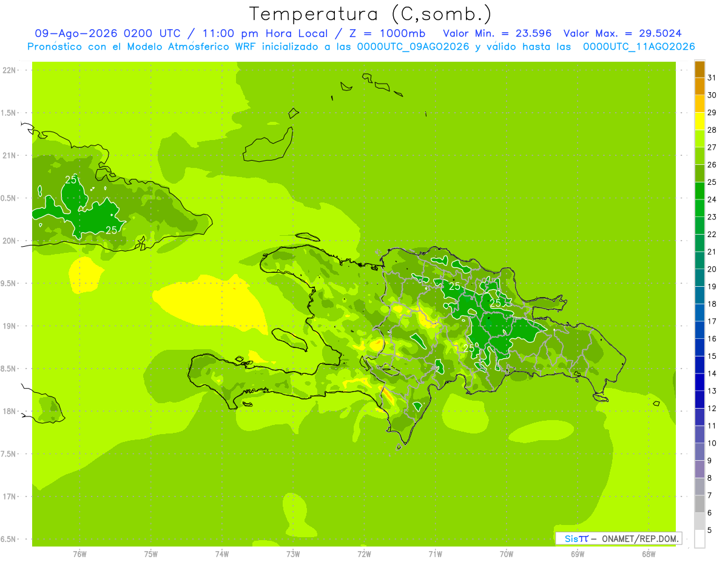Click the Valor Min. = 23.596 text
The width and height of the screenshot is (728, 562).
pyautogui.click(x=497, y=33)
